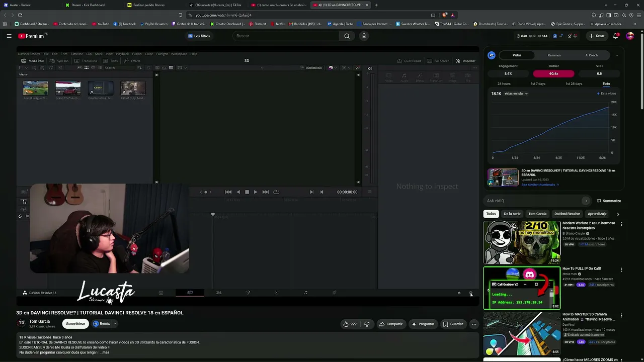Image resolution: width=644 pixels, height=362 pixels.
Task: Click the DaVinci timeline playhead marker
Action: pos(213,215)
